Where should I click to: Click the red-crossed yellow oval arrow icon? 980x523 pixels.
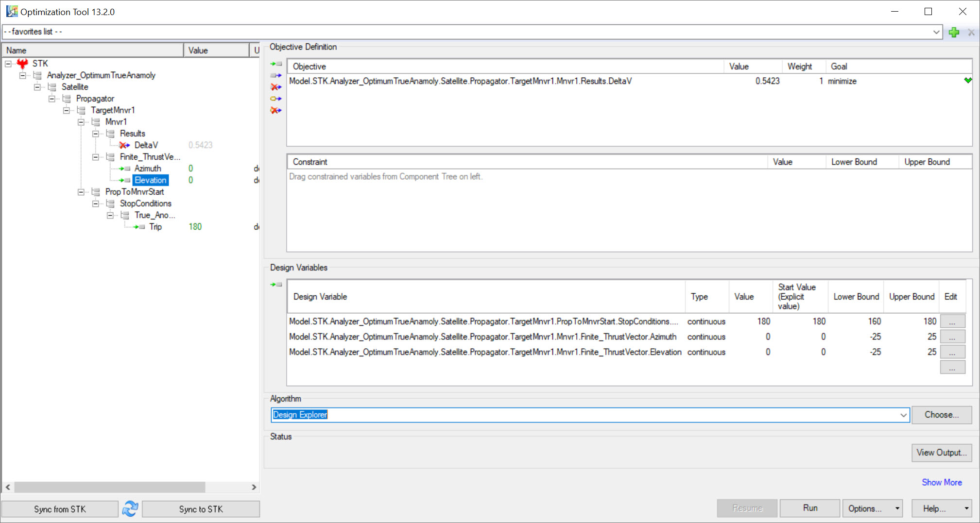click(x=276, y=110)
